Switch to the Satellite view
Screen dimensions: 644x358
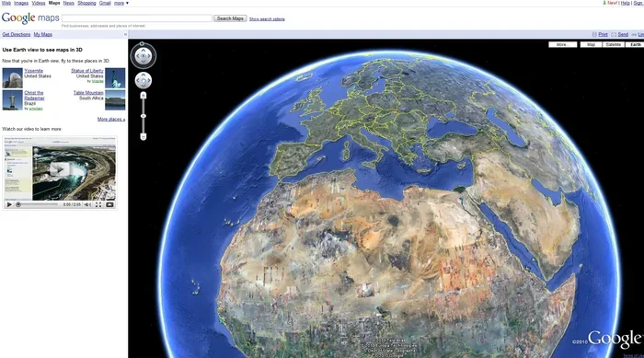coord(614,44)
